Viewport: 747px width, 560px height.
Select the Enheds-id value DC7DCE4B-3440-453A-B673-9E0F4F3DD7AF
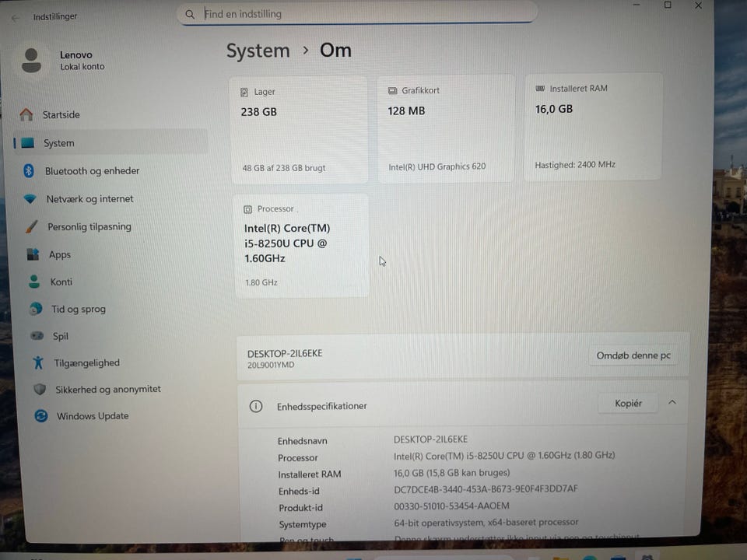coord(486,488)
